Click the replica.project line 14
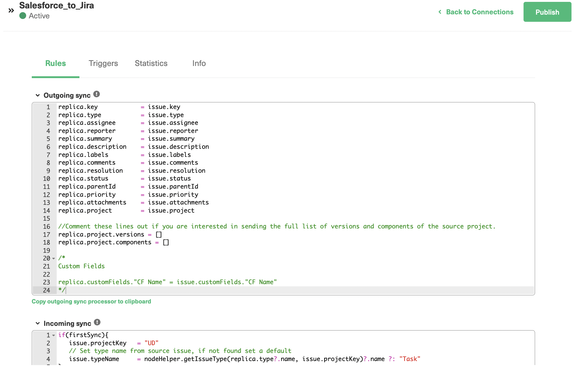 pyautogui.click(x=126, y=211)
